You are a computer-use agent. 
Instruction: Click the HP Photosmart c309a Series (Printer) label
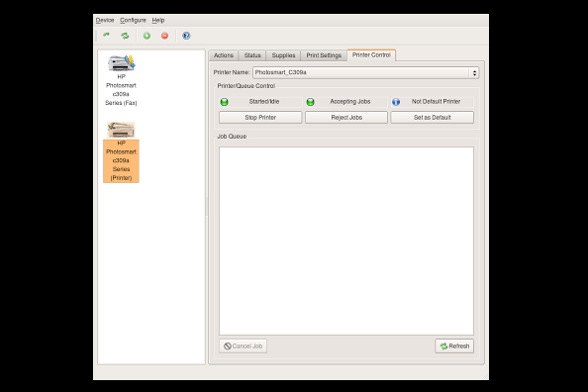tap(121, 160)
